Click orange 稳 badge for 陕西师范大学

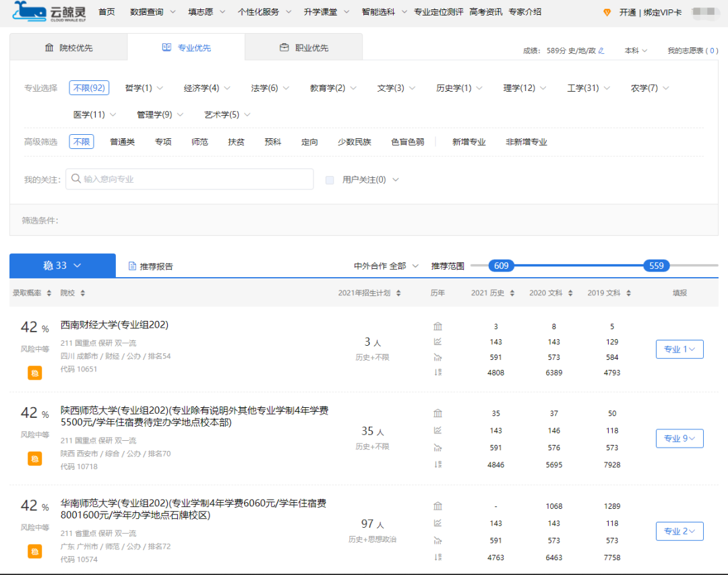click(x=35, y=459)
